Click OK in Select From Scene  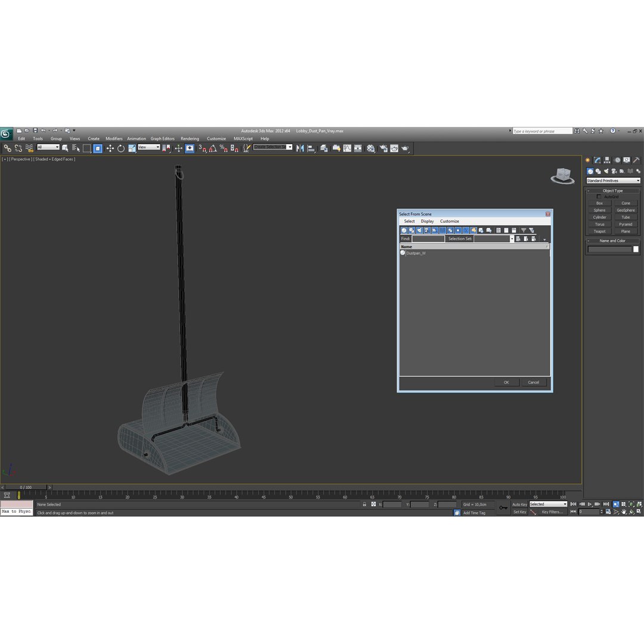pos(506,382)
